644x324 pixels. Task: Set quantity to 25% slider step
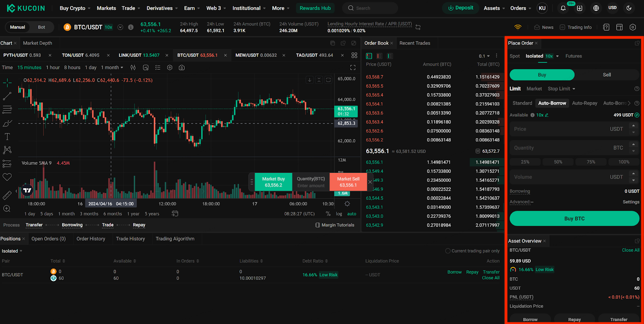pos(525,162)
